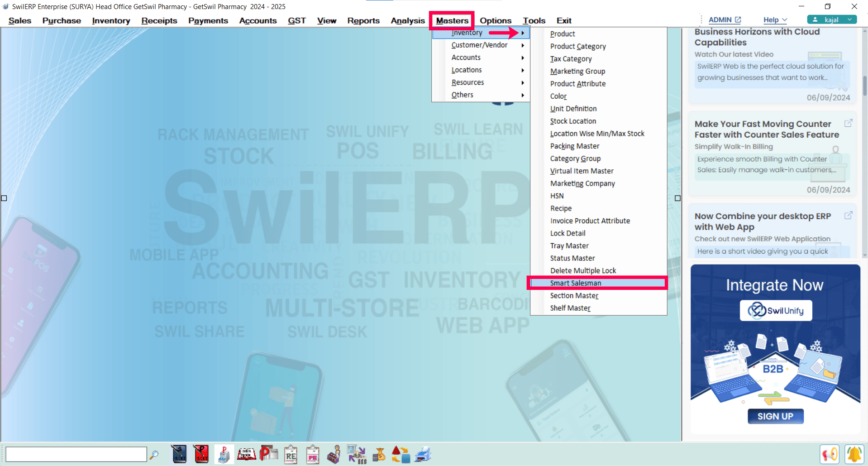The width and height of the screenshot is (868, 466).
Task: Open the Options menu
Action: [496, 20]
